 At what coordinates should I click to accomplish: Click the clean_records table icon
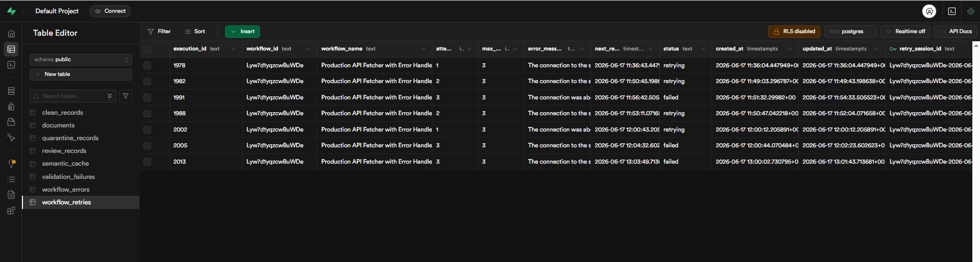(33, 113)
